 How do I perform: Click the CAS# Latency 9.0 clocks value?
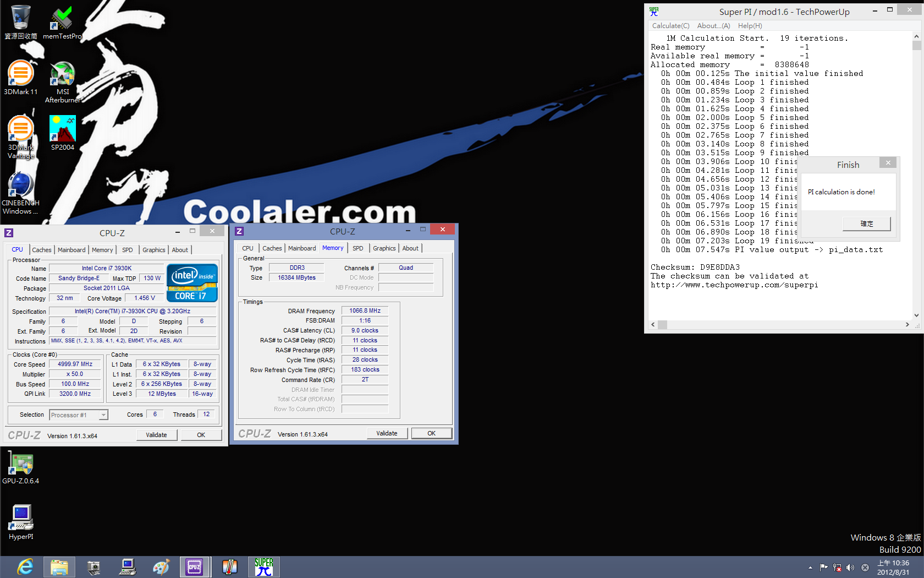coord(365,331)
